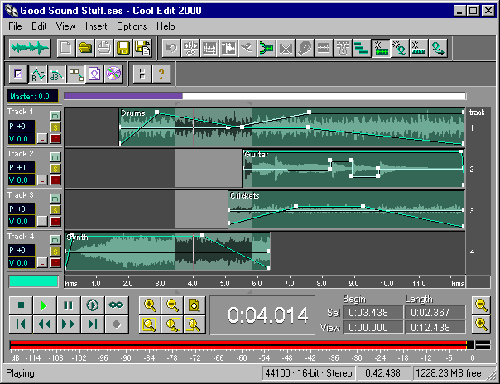
Task: Click the New session toolbar icon
Action: point(65,48)
